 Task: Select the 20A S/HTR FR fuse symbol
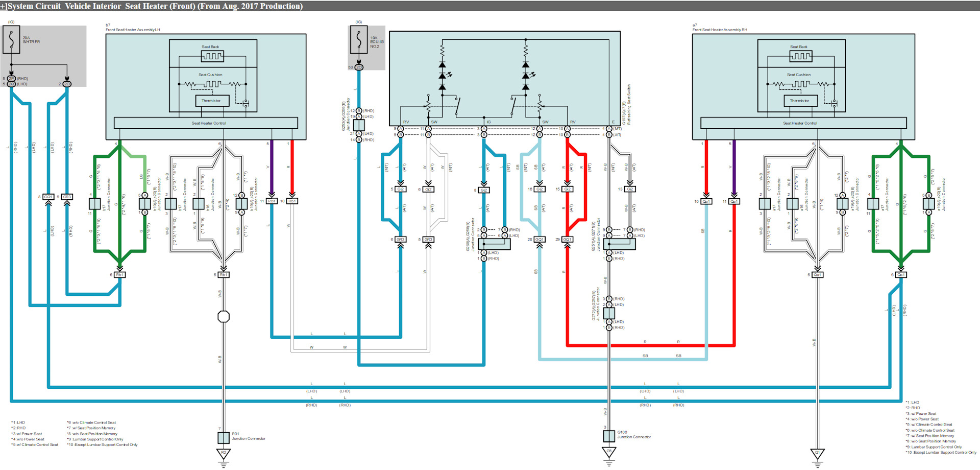click(11, 40)
